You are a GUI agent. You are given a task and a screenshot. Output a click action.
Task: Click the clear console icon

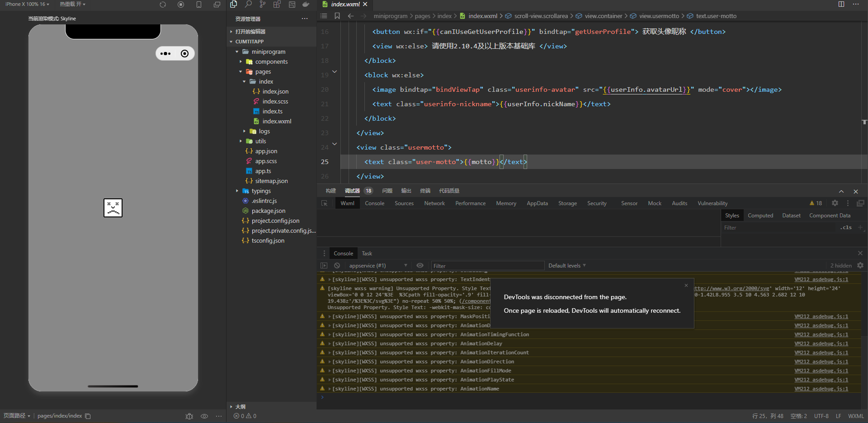coord(337,266)
